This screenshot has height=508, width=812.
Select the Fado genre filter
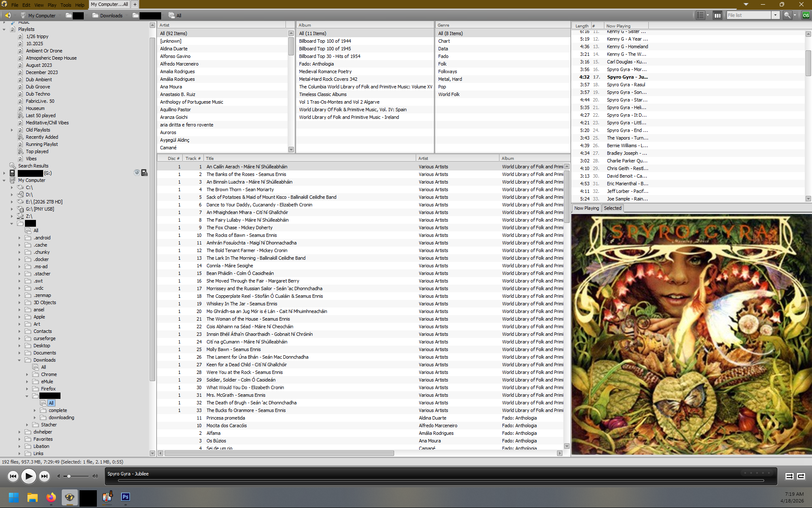click(x=443, y=56)
